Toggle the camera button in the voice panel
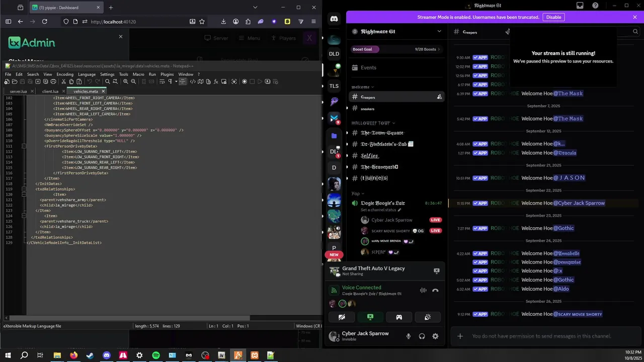The image size is (644, 362). pos(342,317)
